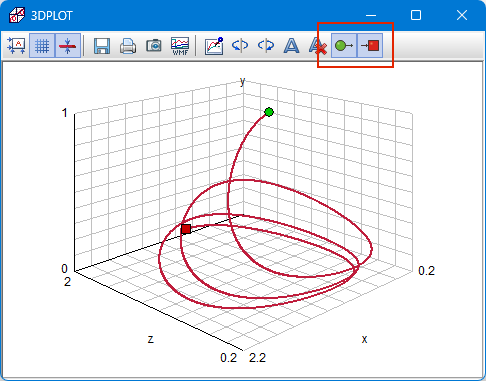The height and width of the screenshot is (381, 486).
Task: Open the curve properties chart icon
Action: [214, 46]
